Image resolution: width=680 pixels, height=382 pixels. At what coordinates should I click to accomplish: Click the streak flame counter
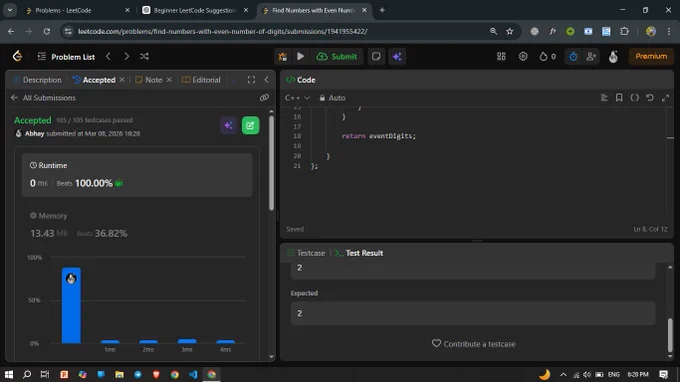point(547,56)
